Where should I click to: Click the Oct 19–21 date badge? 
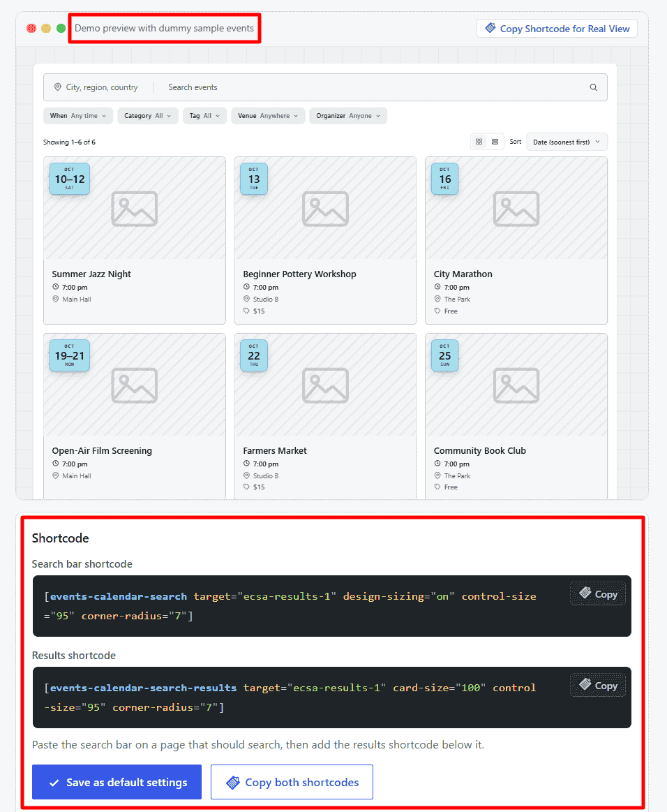(69, 355)
